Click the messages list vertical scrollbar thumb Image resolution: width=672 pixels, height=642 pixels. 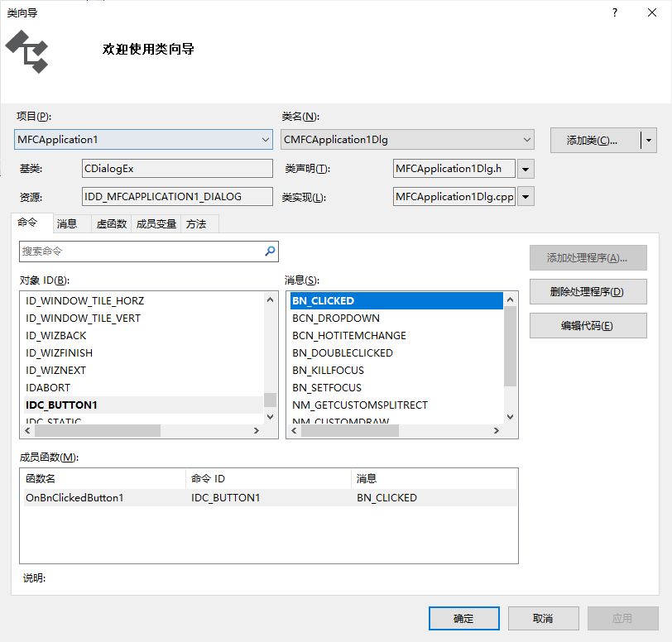point(510,347)
